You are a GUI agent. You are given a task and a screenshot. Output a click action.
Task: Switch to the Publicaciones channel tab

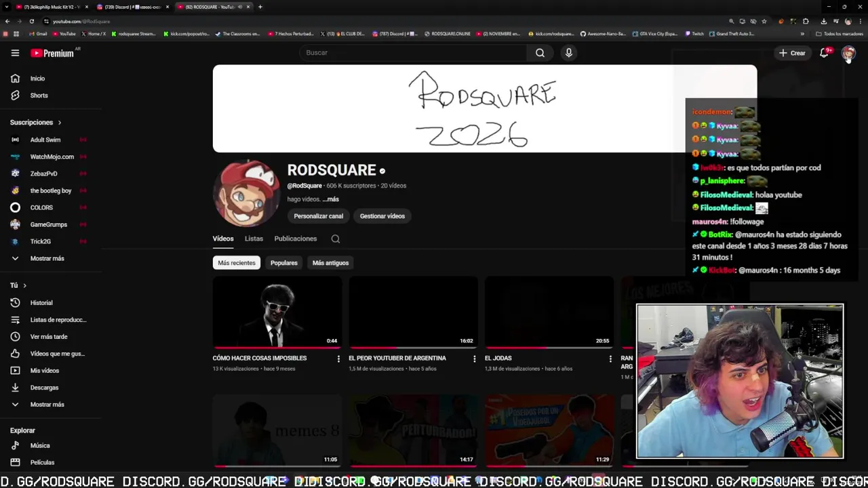pyautogui.click(x=296, y=239)
